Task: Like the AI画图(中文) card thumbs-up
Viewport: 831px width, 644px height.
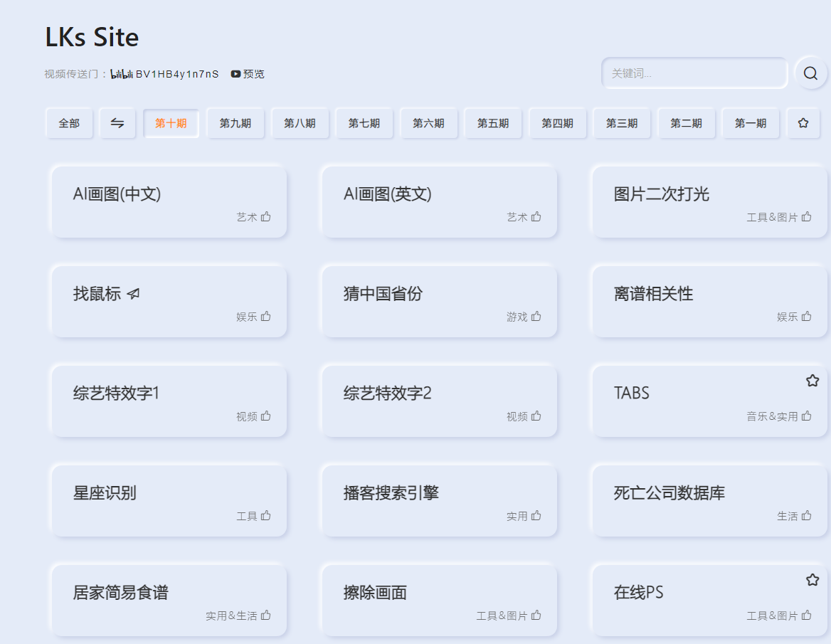Action: (266, 217)
